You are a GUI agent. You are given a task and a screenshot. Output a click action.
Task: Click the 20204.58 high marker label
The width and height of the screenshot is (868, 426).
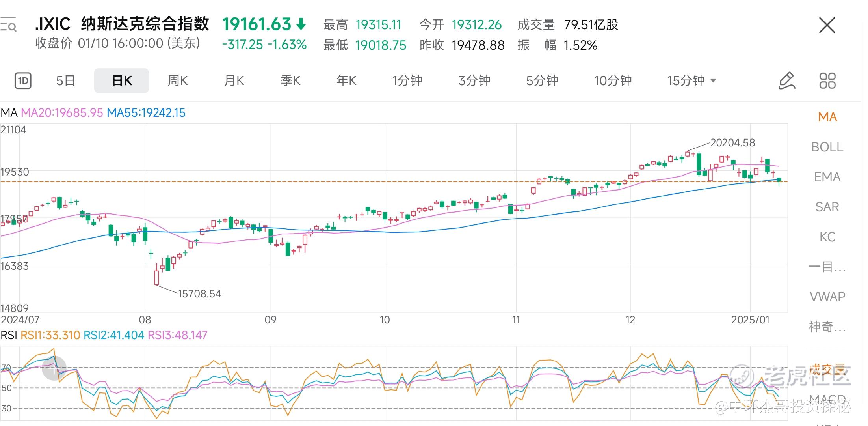point(732,143)
